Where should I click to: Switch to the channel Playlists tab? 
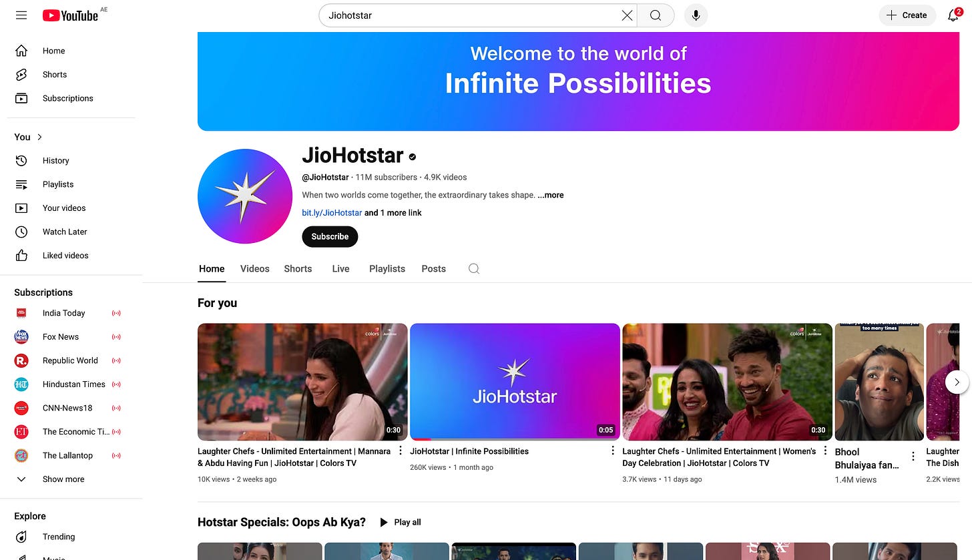pos(387,269)
